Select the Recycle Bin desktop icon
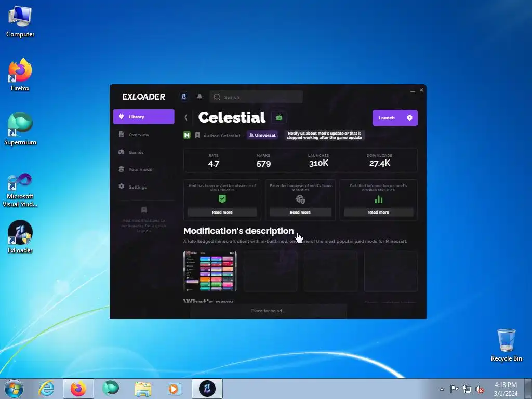 click(x=506, y=345)
